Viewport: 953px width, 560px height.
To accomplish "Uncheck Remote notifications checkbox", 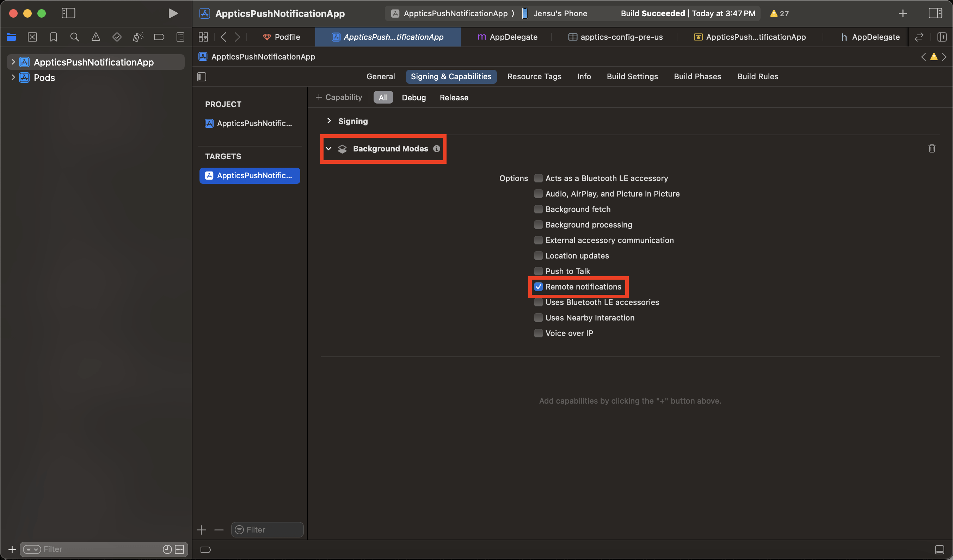I will [538, 287].
